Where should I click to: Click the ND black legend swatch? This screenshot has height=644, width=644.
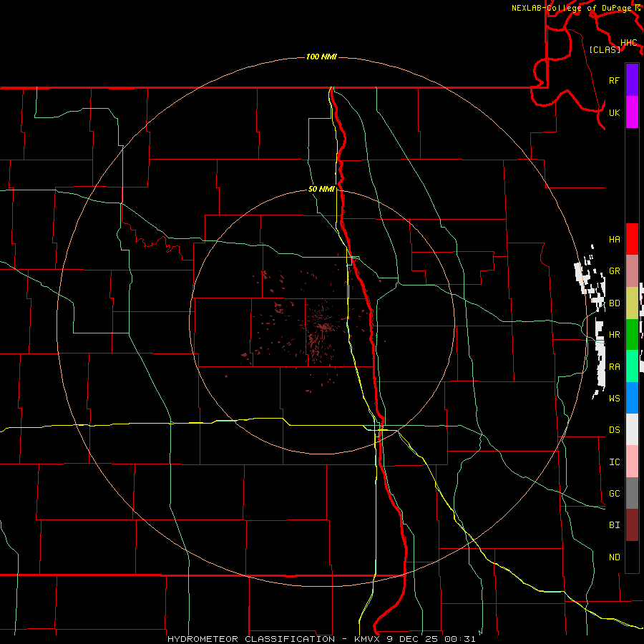pyautogui.click(x=632, y=557)
